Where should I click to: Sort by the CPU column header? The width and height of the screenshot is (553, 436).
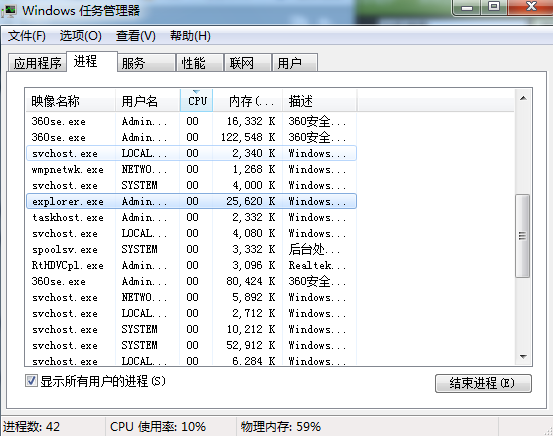pyautogui.click(x=196, y=101)
